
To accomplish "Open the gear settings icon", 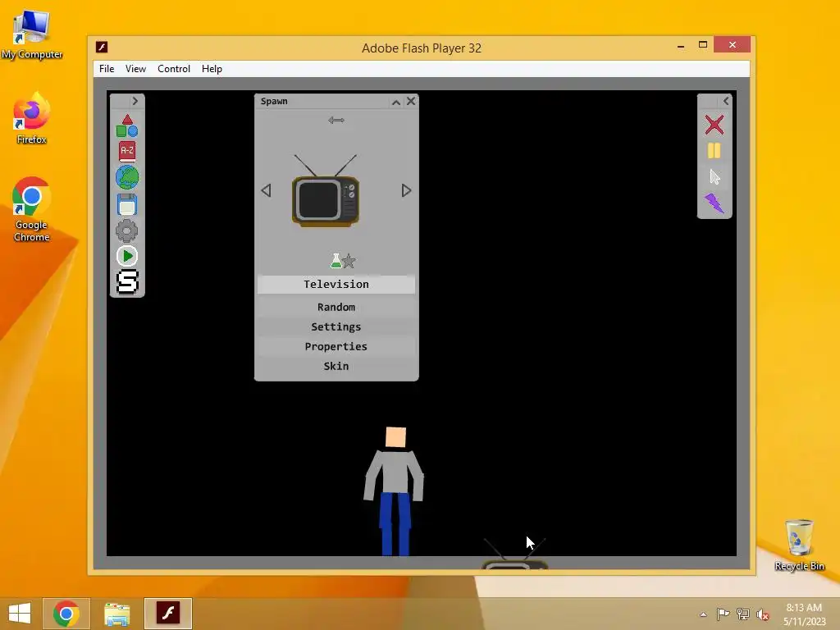I will 127,231.
